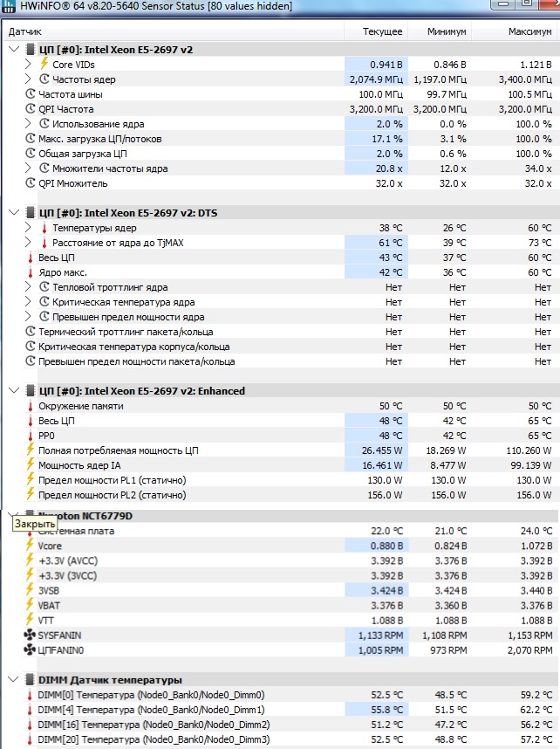Expand the Множители частоты ядра row

click(x=28, y=168)
